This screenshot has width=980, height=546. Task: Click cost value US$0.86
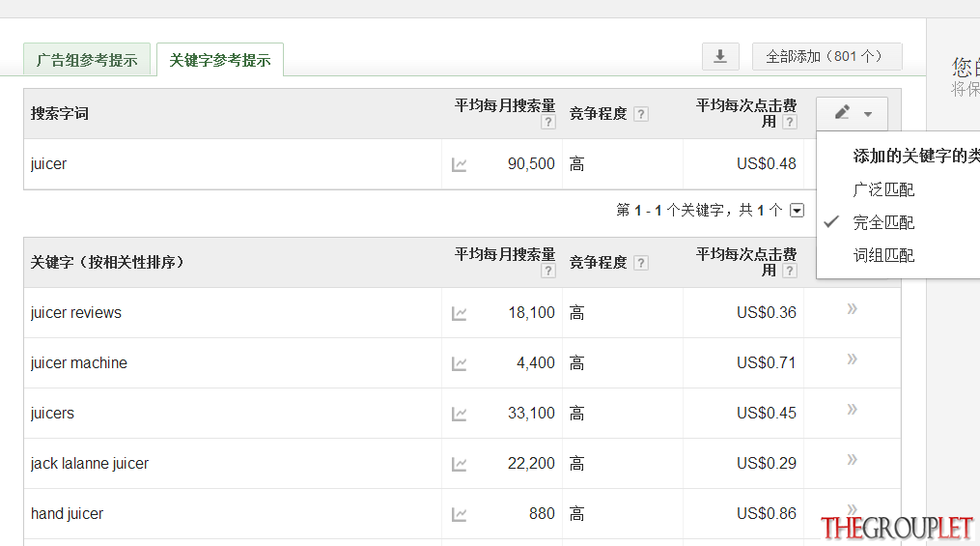coord(767,513)
